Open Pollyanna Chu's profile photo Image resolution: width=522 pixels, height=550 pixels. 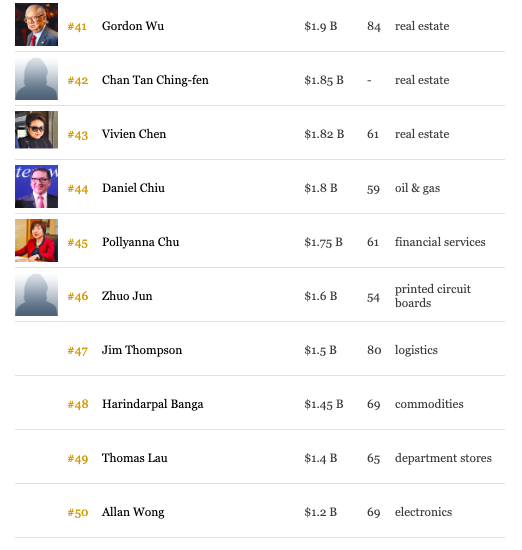pos(36,241)
